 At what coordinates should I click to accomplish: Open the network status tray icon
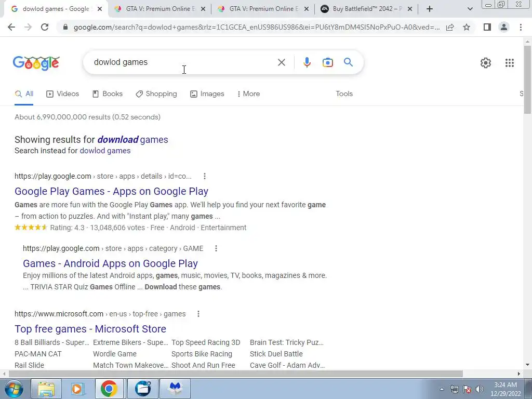point(454,389)
